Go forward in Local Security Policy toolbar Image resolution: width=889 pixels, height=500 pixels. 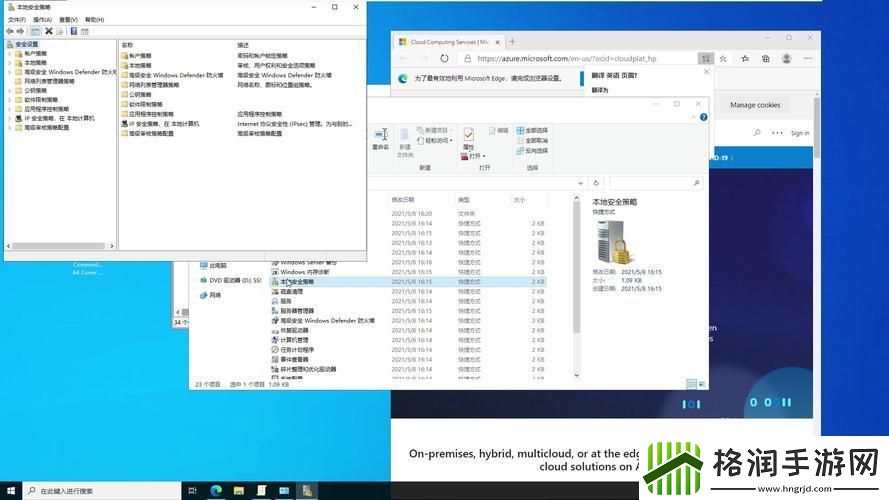[20, 31]
